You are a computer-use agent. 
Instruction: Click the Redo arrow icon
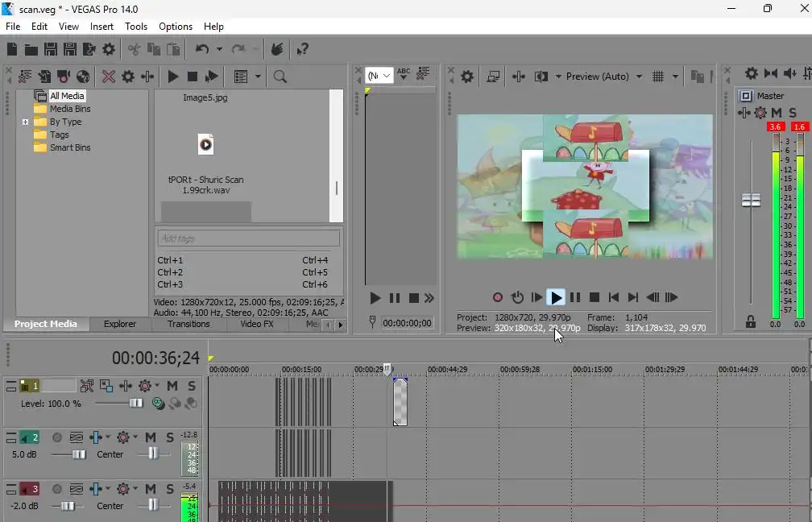pos(238,49)
